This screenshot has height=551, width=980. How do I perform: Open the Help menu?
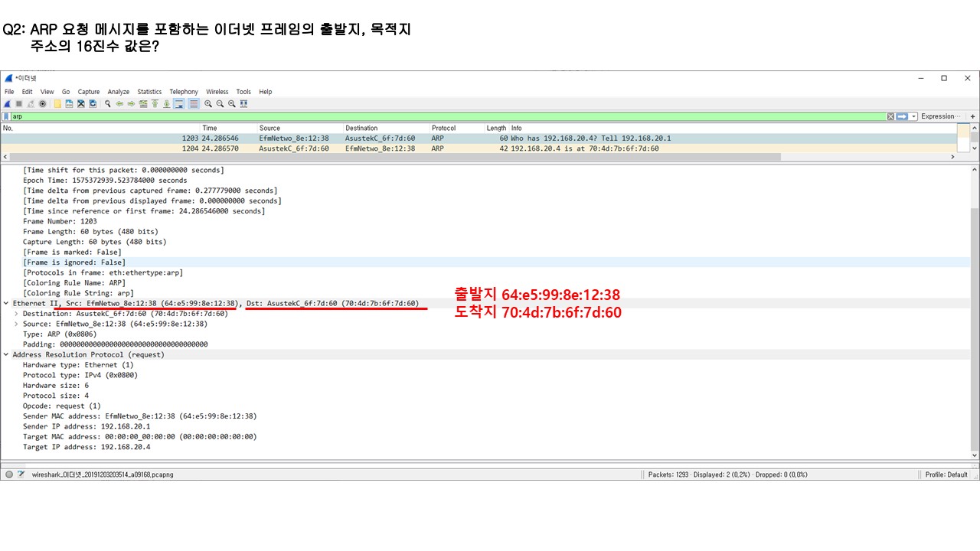pos(266,92)
